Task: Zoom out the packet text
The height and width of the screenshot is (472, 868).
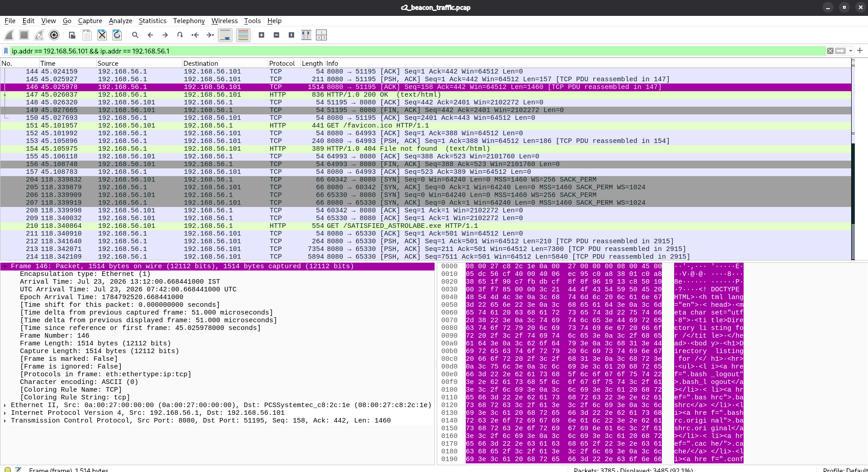Action: pos(276,35)
